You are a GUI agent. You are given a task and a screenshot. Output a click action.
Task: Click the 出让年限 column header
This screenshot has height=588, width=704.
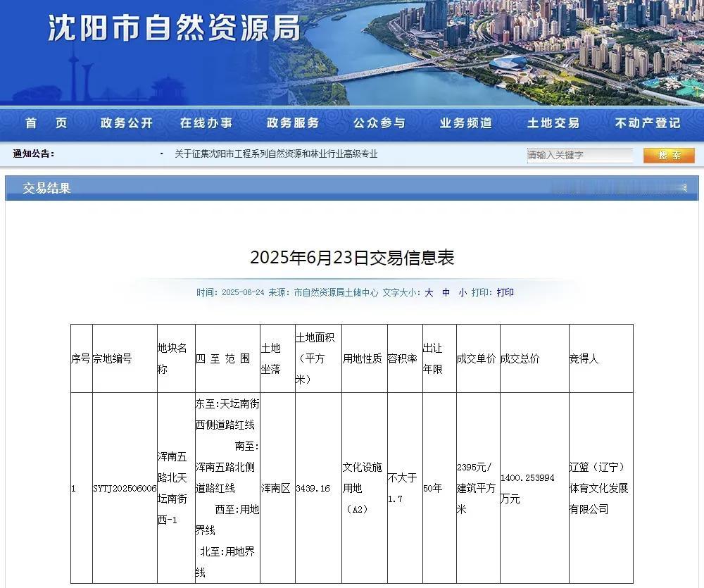click(x=439, y=358)
